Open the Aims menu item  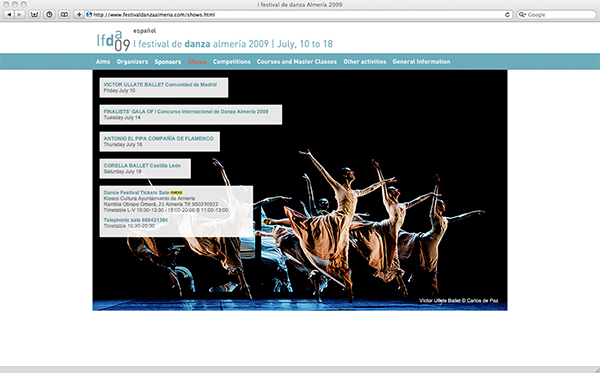coord(103,62)
